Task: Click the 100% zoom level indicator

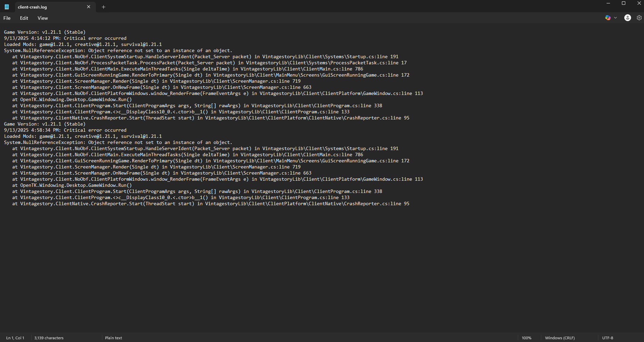Action: (526, 338)
